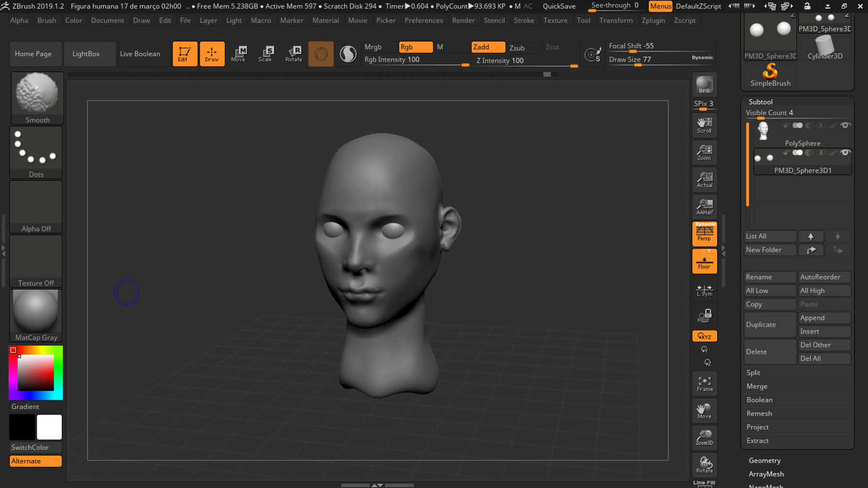Expand the ArrayMesh section

(766, 474)
